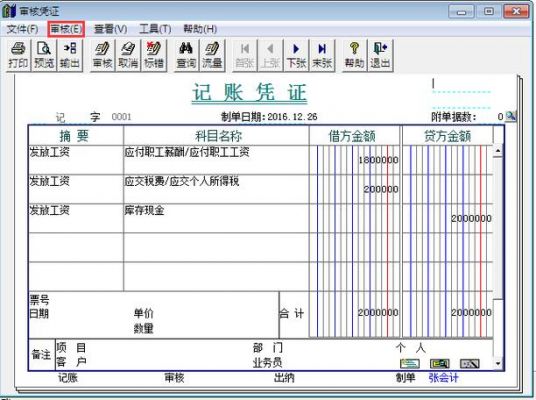Screen dimensions: 536x400
Task: Open the 工具(T) menu
Action: click(155, 29)
